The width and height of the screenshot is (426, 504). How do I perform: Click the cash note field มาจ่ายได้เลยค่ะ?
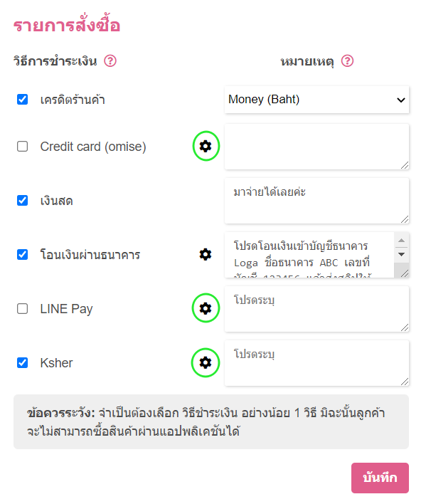316,201
